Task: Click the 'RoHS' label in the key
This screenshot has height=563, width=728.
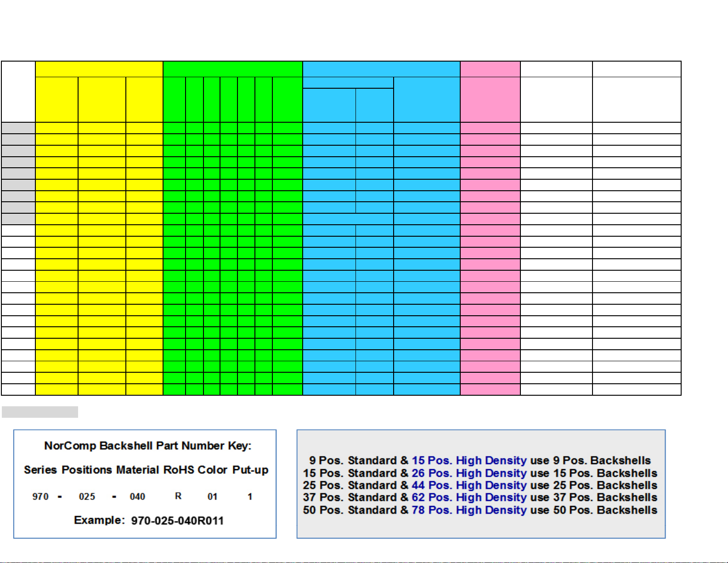Action: 179,470
